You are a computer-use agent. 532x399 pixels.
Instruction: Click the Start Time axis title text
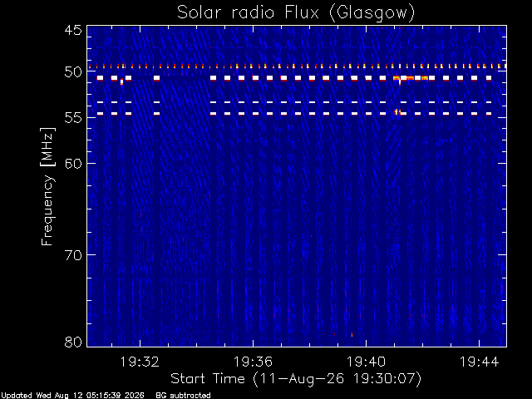click(x=296, y=379)
